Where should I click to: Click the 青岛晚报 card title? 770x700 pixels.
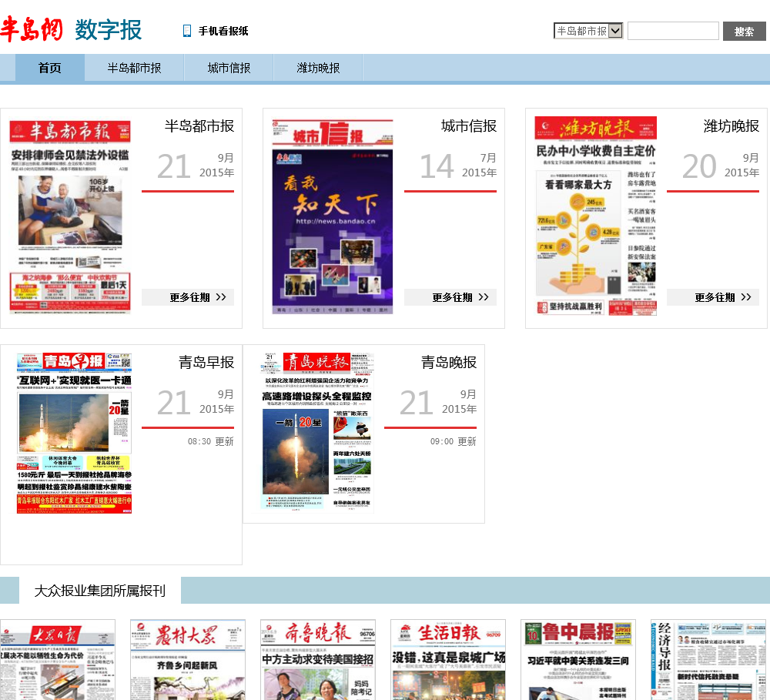pyautogui.click(x=449, y=363)
